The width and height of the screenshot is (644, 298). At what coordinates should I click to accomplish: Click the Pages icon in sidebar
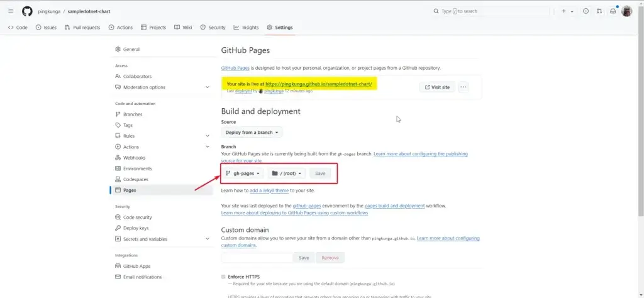118,190
